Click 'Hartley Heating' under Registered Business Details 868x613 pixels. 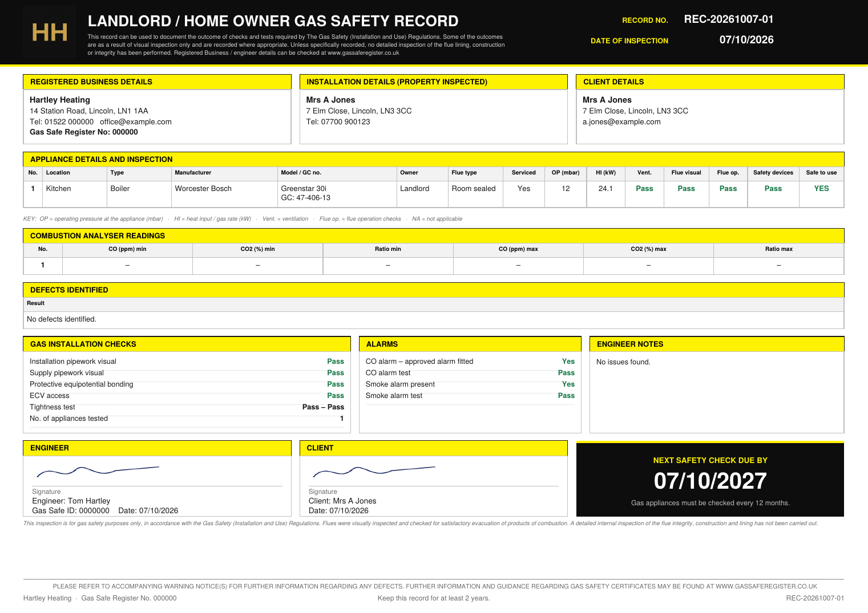pos(60,100)
